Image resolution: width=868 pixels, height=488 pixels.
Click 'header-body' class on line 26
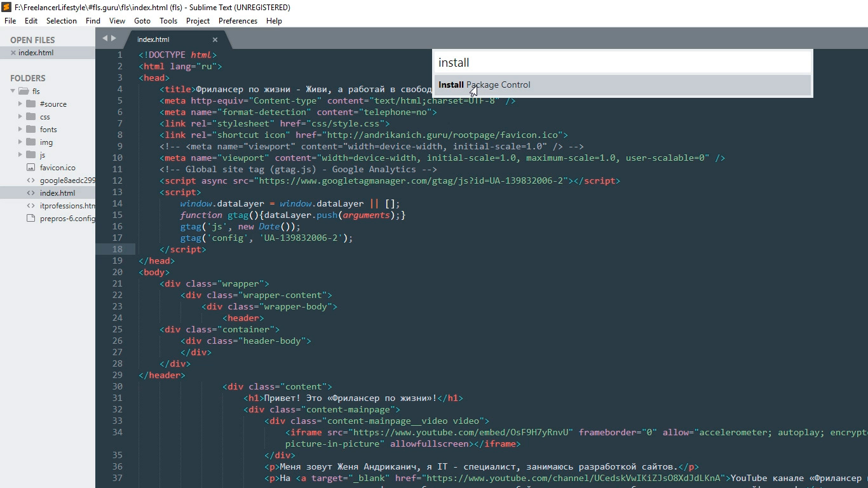[x=271, y=341]
